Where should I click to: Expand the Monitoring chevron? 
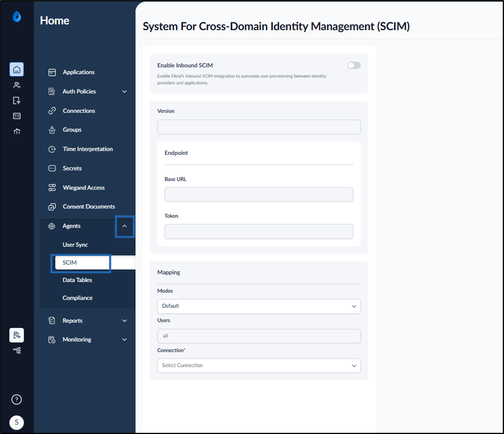coord(125,340)
